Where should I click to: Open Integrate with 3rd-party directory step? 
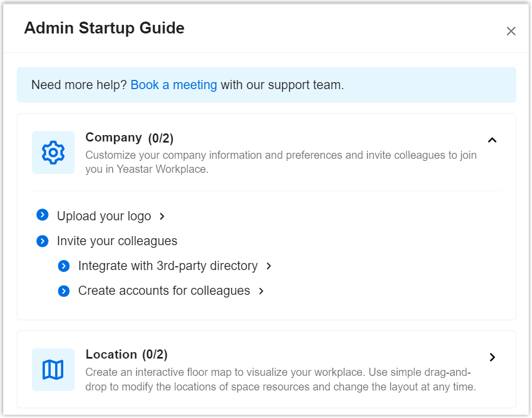(x=168, y=266)
